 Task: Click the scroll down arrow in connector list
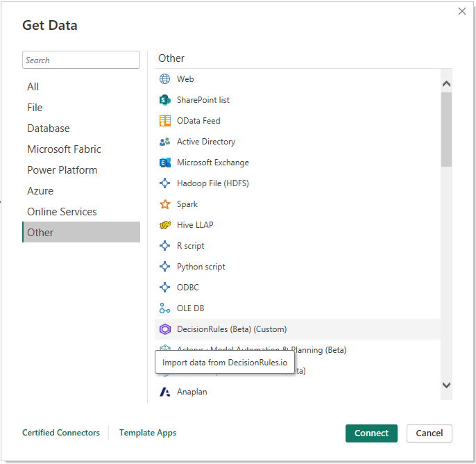point(446,385)
